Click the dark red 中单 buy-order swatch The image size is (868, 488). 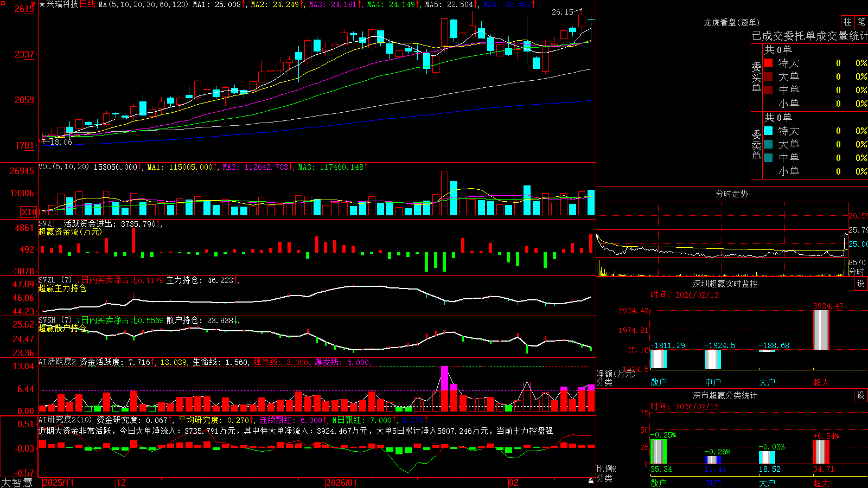click(x=768, y=90)
